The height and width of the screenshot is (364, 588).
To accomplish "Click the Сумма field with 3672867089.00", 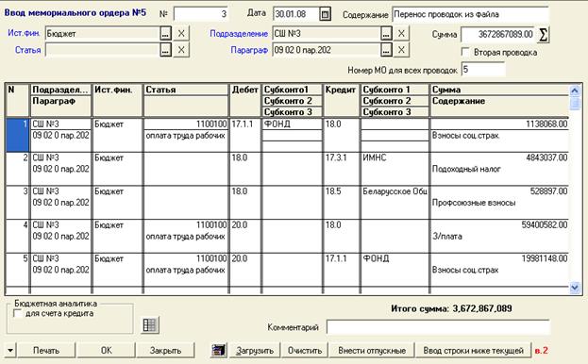I will [498, 35].
